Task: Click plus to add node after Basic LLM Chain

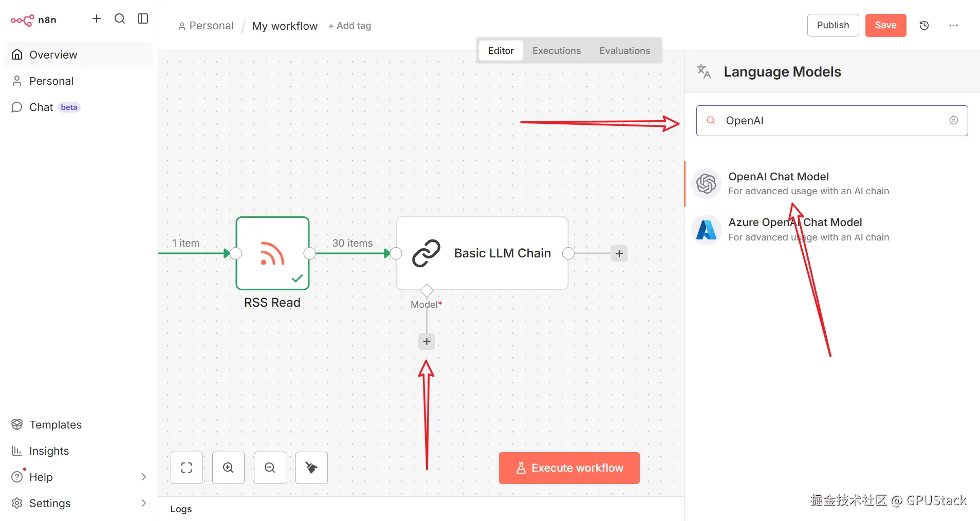Action: coord(619,253)
